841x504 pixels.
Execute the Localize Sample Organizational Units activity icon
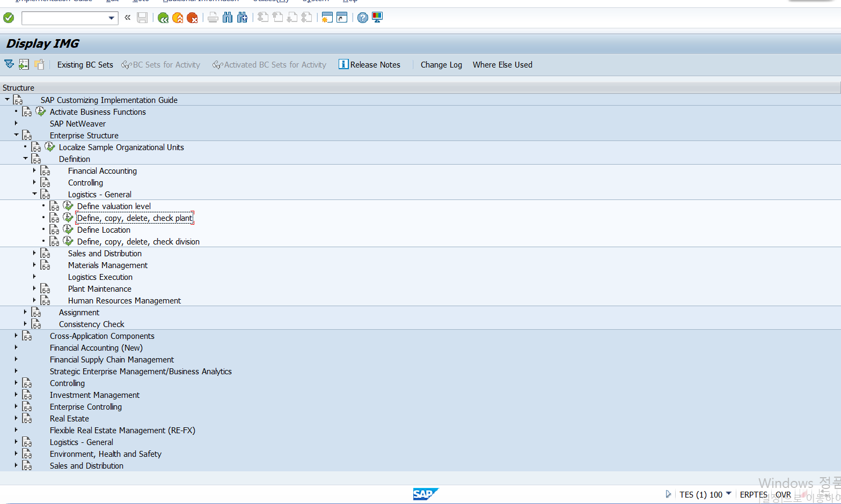point(50,147)
